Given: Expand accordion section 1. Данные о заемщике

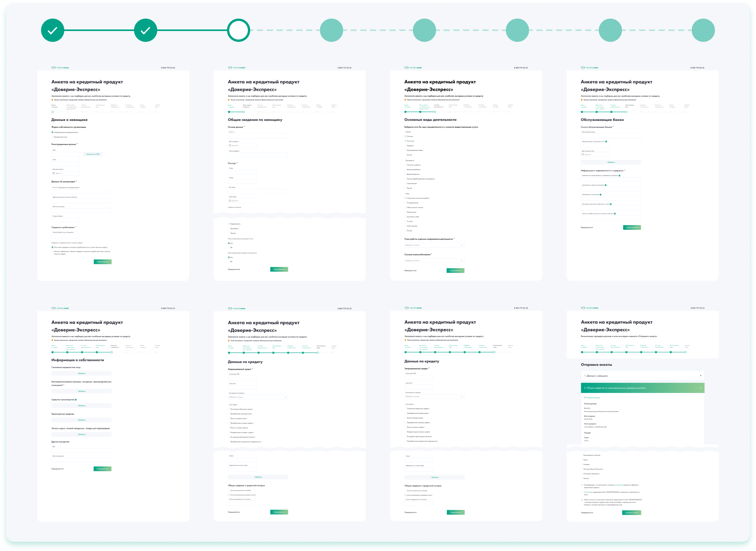Looking at the screenshot, I should click(642, 376).
